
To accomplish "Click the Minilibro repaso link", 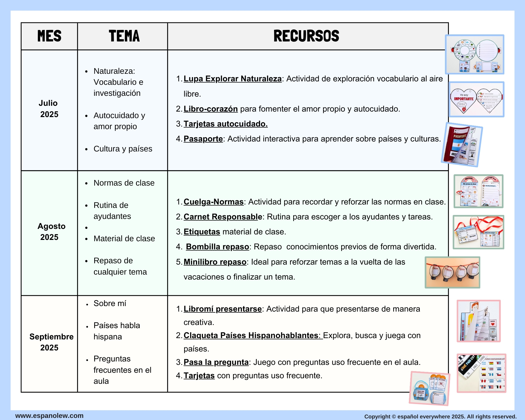I will coord(215,262).
